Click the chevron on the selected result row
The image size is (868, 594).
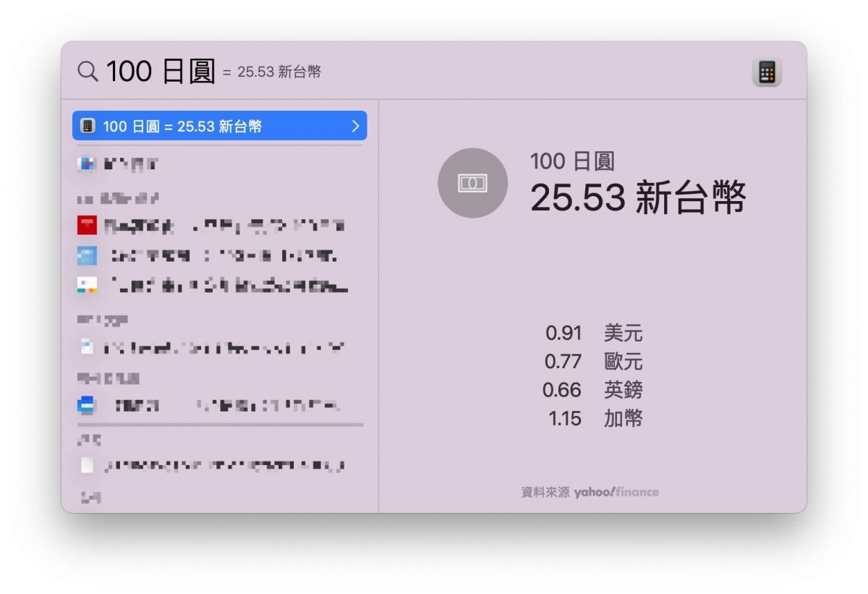coord(355,126)
